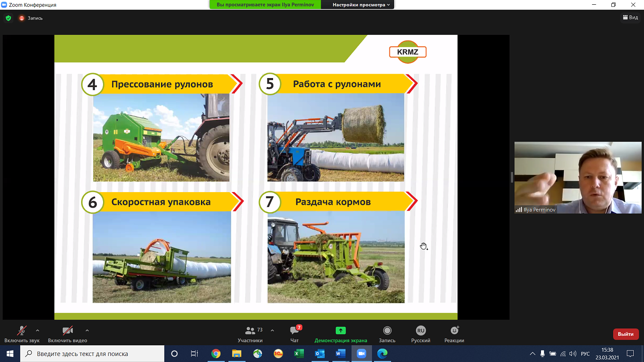Click the RU language interpretation icon
This screenshot has width=644, height=362.
click(x=421, y=331)
